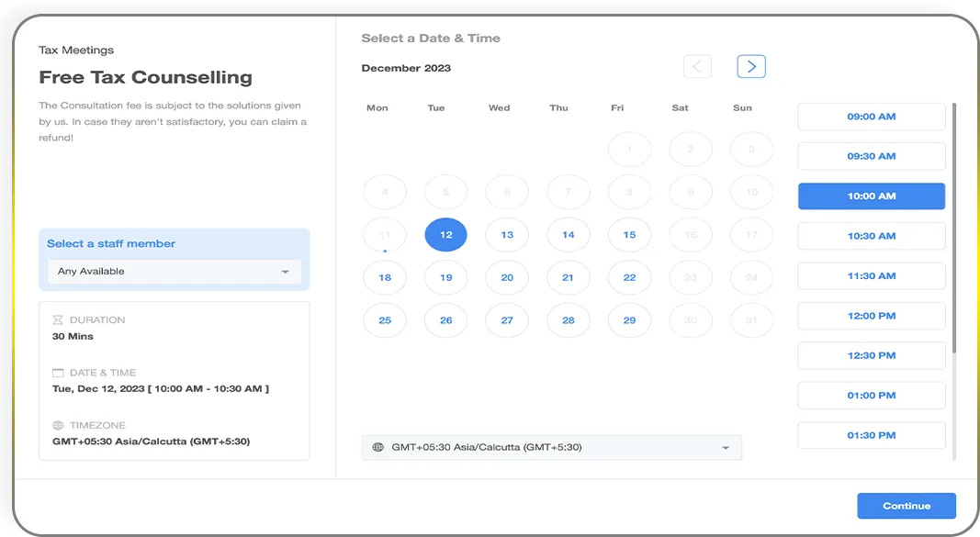
Task: Select December 15 on the calendar
Action: pyautogui.click(x=629, y=235)
